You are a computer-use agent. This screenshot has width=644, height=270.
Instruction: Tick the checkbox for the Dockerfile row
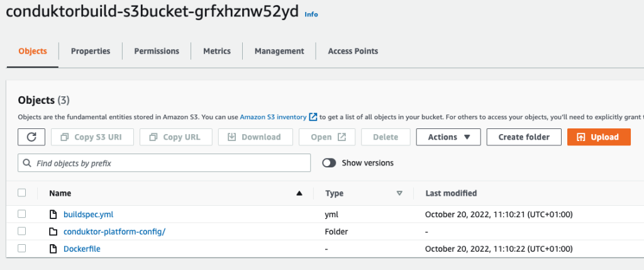click(22, 248)
